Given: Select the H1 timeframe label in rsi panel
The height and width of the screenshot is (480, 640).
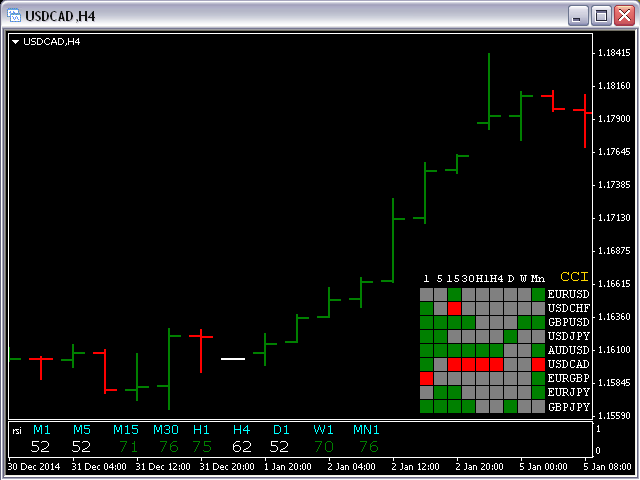Looking at the screenshot, I should pyautogui.click(x=201, y=429).
